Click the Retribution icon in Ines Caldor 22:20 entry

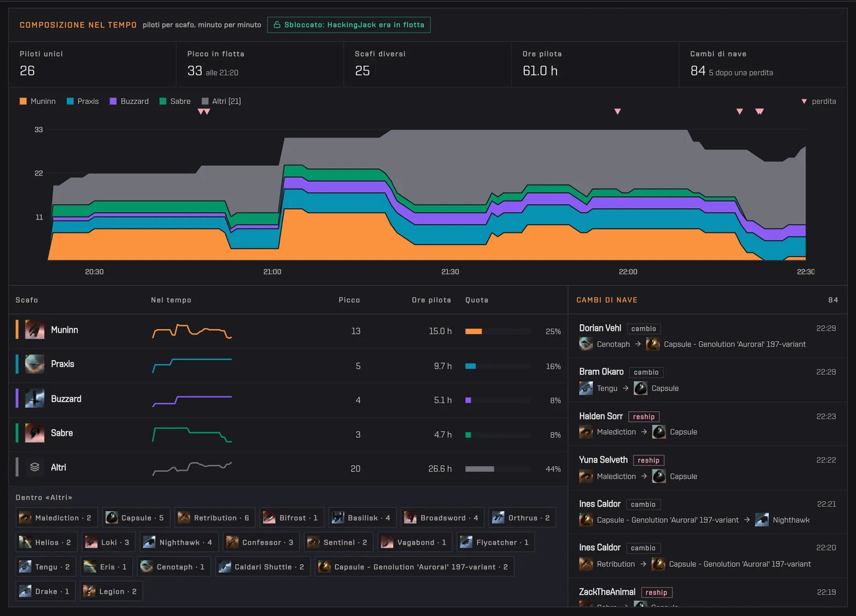pyautogui.click(x=586, y=564)
